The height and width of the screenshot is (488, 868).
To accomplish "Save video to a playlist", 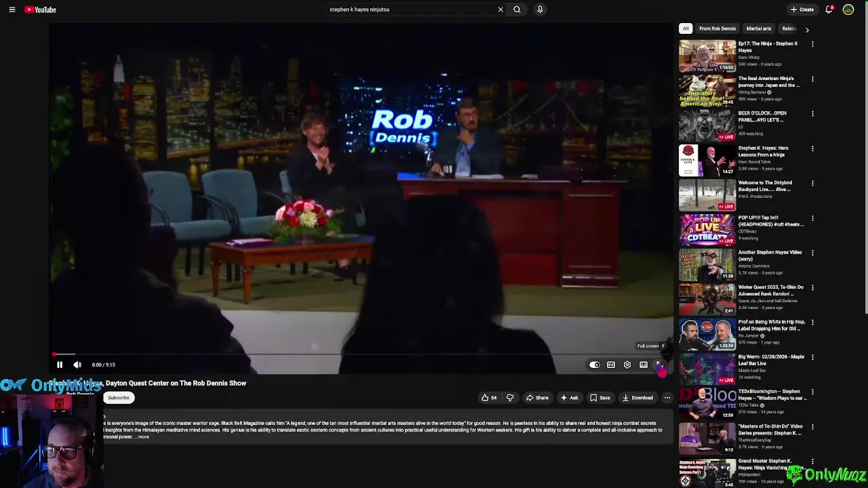I will click(600, 398).
